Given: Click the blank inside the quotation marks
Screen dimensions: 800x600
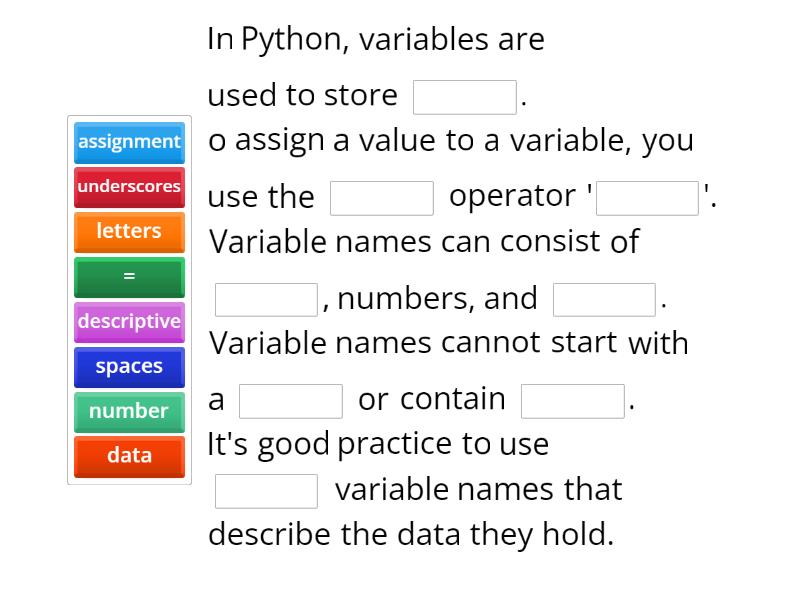Looking at the screenshot, I should click(647, 198).
